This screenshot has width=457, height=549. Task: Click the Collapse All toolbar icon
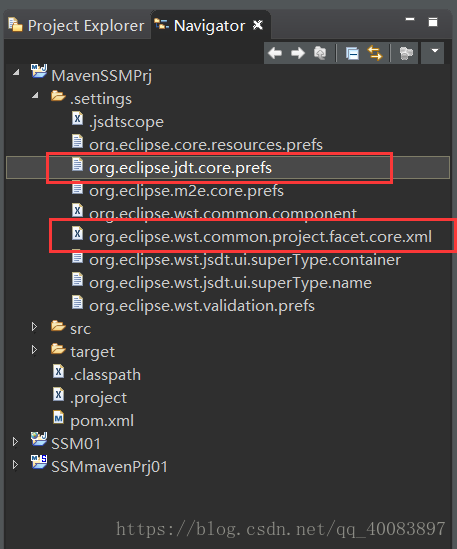(352, 53)
